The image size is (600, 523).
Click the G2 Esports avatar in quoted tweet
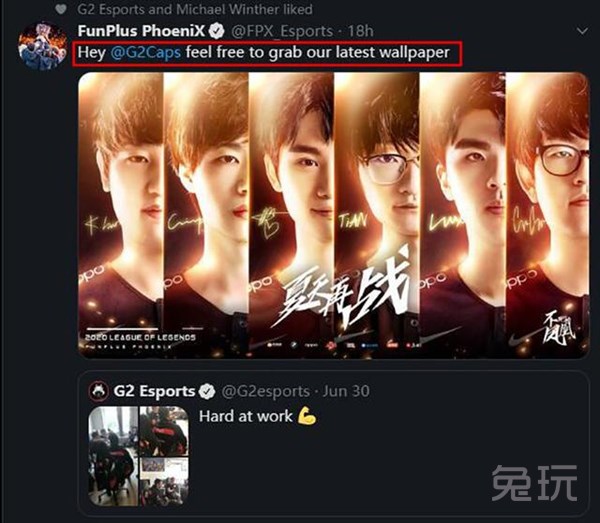pos(98,391)
